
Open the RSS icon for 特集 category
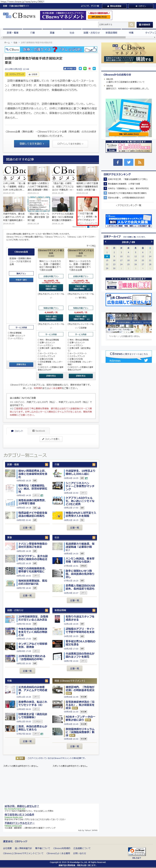click(47, 681)
